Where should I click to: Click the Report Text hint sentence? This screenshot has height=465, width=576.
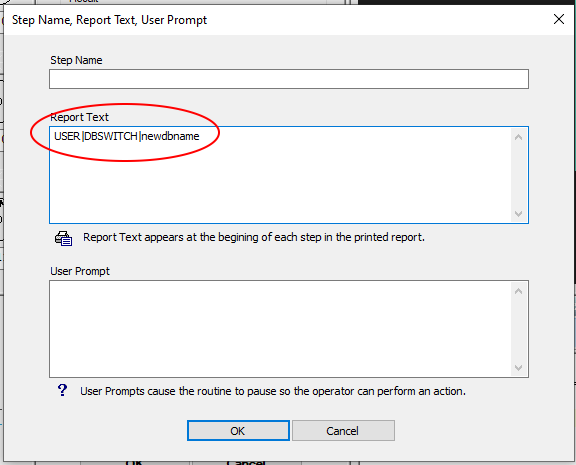254,237
